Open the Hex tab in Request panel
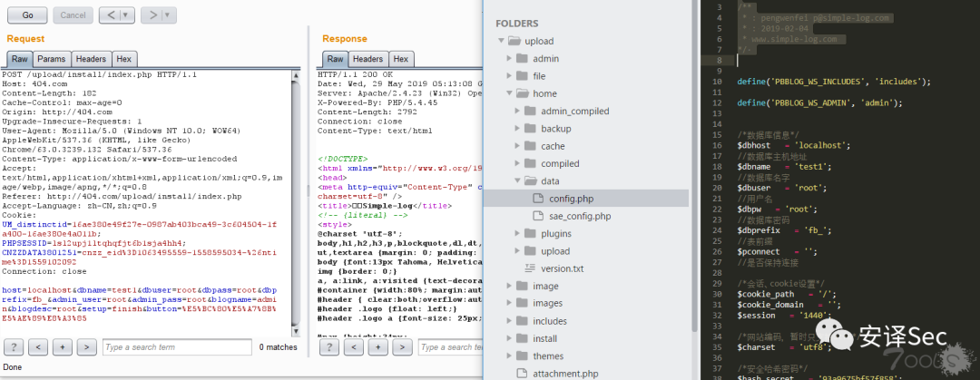 pos(124,59)
